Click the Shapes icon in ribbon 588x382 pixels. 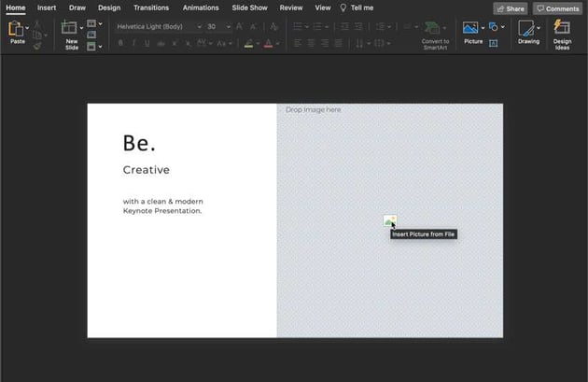(494, 27)
